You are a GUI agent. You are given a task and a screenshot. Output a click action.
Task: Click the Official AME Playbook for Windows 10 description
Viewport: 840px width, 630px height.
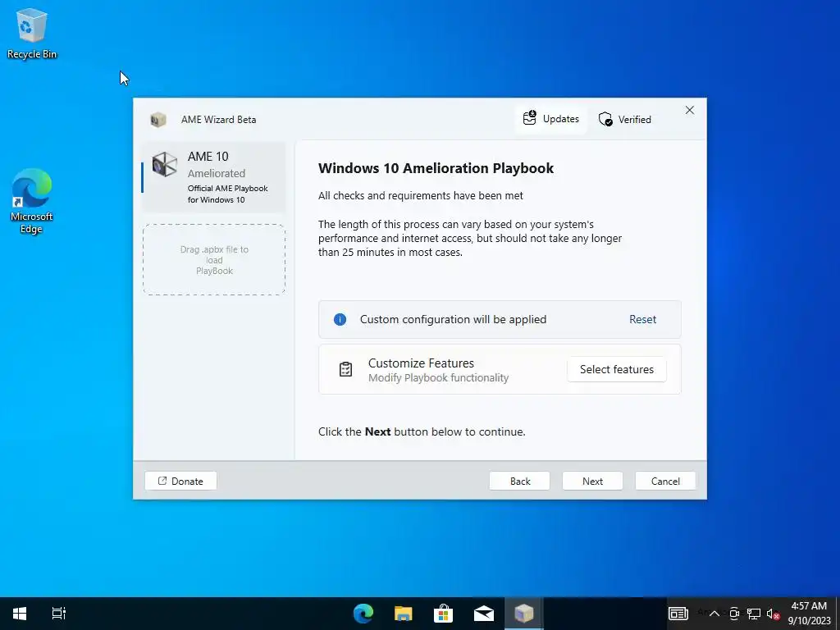[x=228, y=194]
